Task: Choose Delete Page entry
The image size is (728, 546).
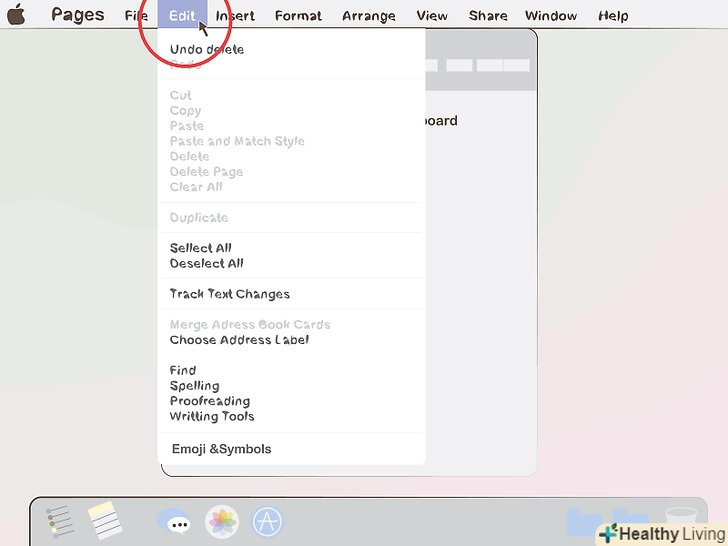Action: [206, 172]
